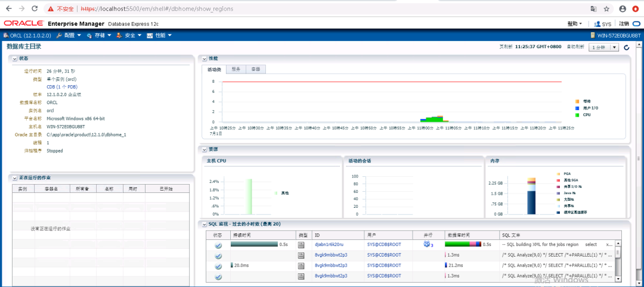644x287 pixels.
Task: Open the 帮助 help dropdown
Action: click(x=575, y=24)
